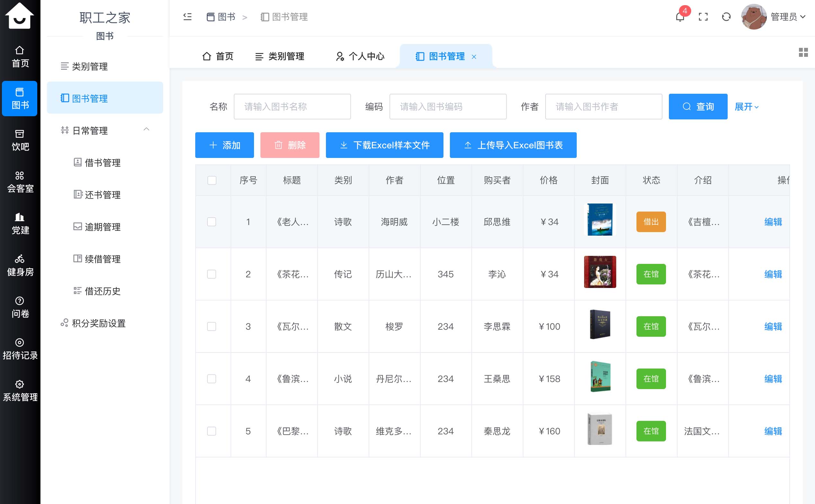Open the 党建 module

(x=20, y=224)
